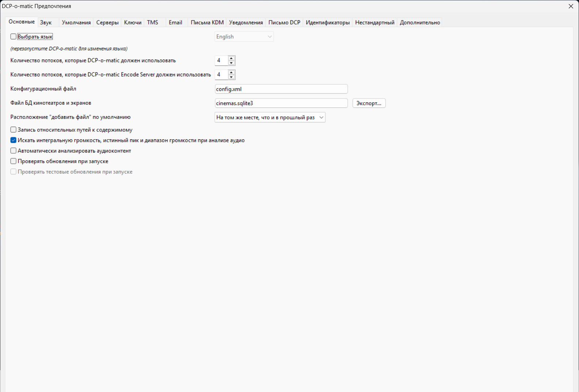The width and height of the screenshot is (579, 392).
Task: Open the English language dropdown
Action: [244, 36]
